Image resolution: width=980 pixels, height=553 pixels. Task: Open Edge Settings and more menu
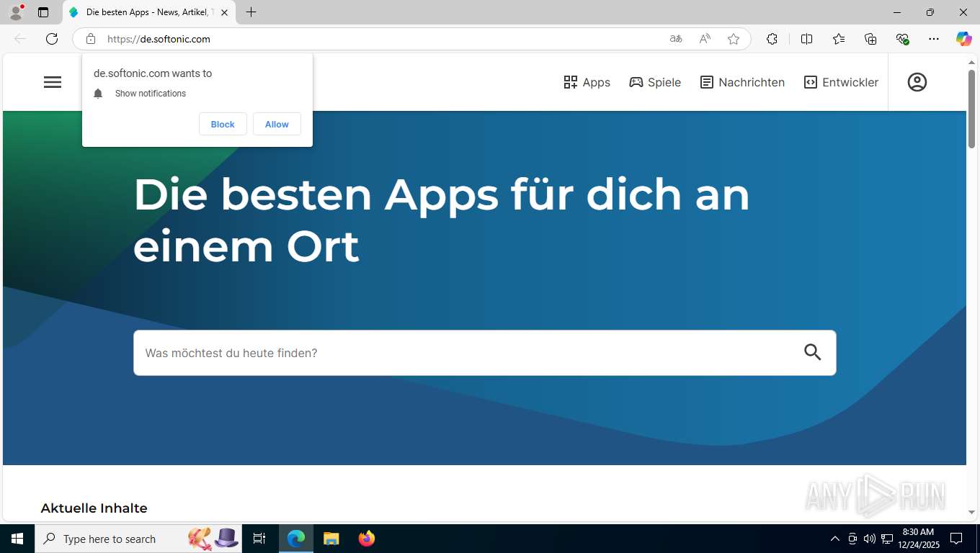[934, 39]
